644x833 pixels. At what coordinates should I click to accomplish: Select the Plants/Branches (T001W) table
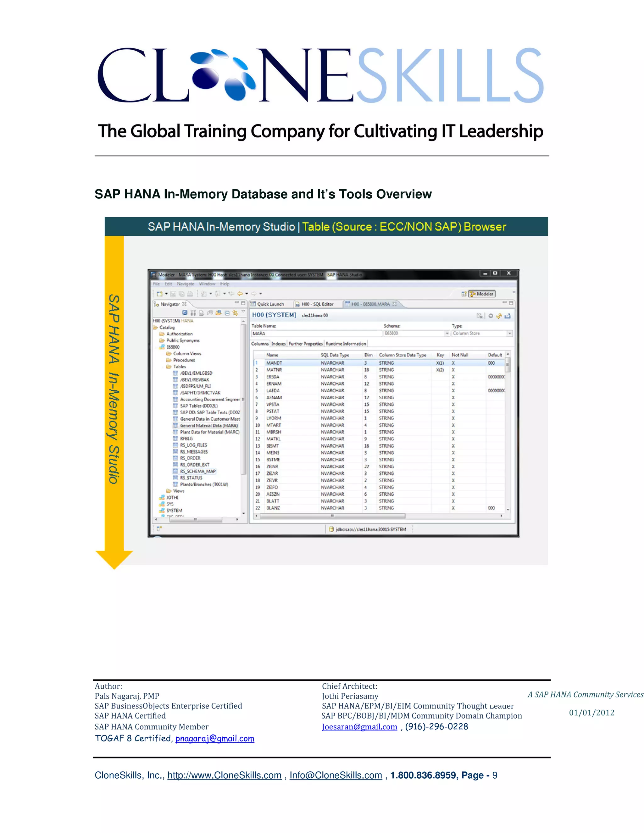tap(201, 484)
